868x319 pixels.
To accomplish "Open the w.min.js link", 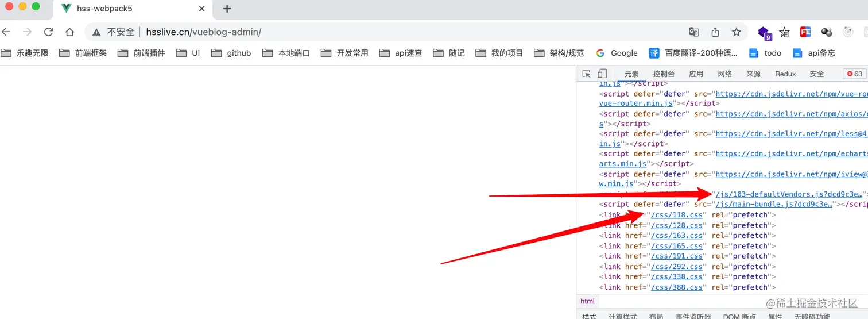I will click(x=617, y=184).
